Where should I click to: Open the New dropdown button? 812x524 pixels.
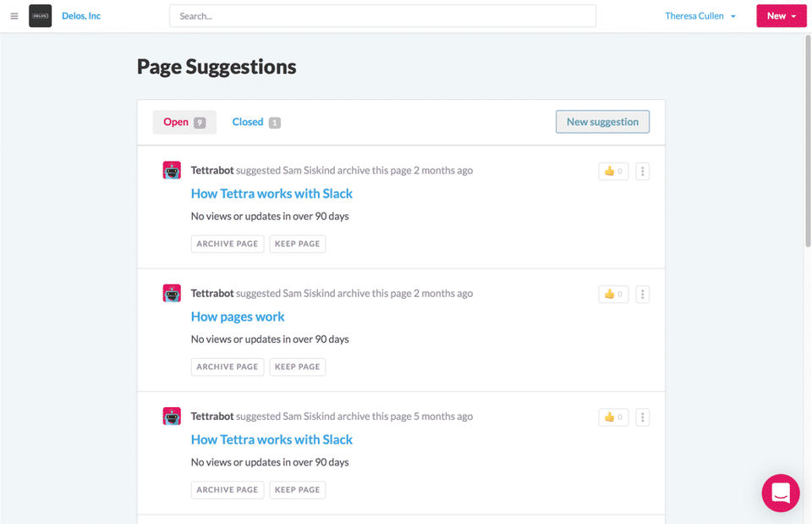pos(781,16)
